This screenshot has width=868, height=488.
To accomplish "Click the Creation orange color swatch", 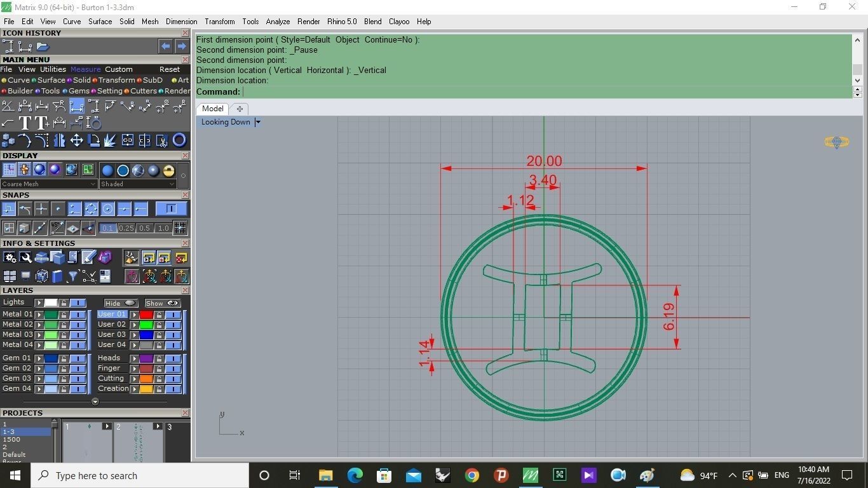I will [146, 389].
